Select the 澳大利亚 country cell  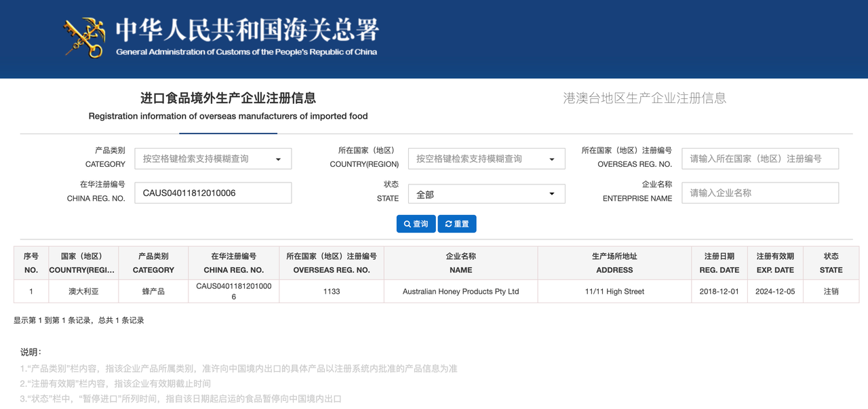[83, 291]
